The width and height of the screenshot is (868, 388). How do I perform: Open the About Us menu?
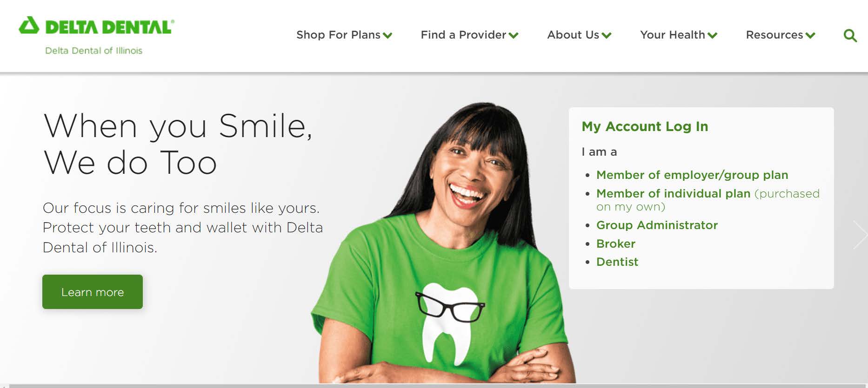coord(573,35)
